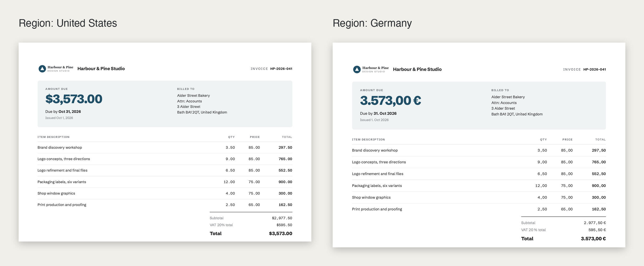Viewport: 644px width, 266px height.
Task: Click "Logo refinement and final files" in the US invoice
Action: (x=62, y=170)
